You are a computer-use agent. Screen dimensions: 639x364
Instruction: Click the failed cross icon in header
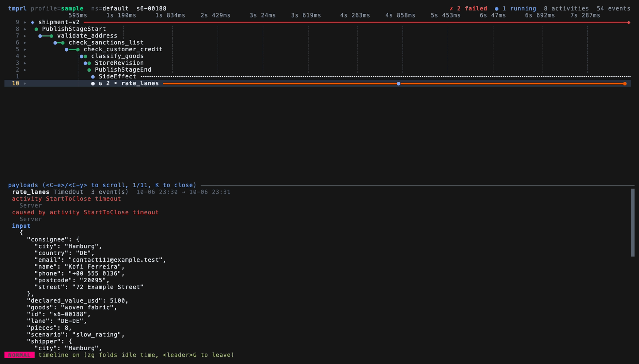coord(451,9)
